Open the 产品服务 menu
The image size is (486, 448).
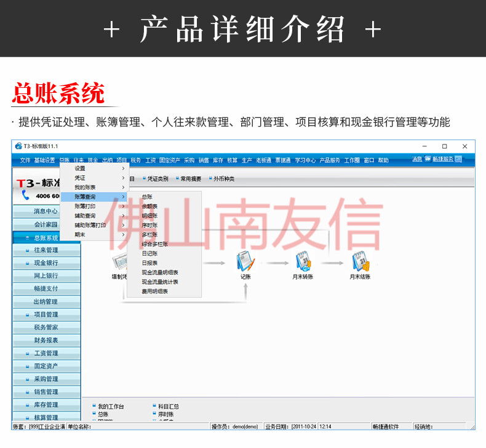(x=330, y=160)
